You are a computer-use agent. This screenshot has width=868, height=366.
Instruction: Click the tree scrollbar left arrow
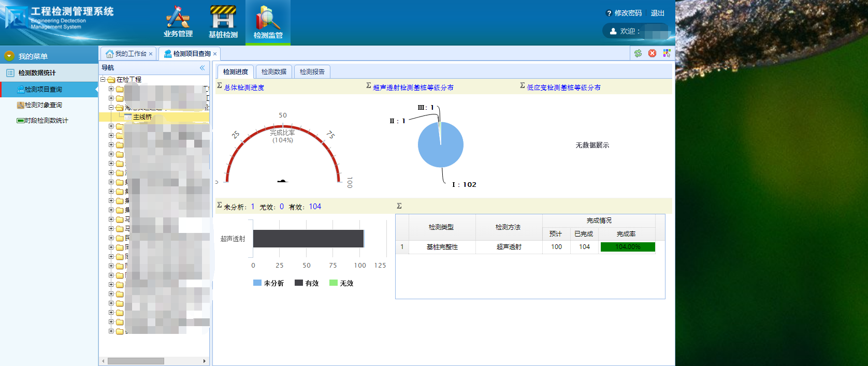point(103,361)
